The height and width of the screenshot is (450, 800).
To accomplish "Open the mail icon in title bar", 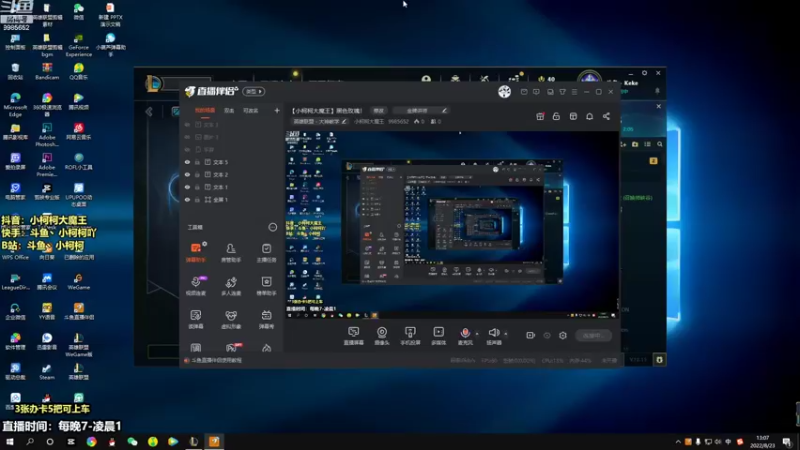I will [524, 92].
